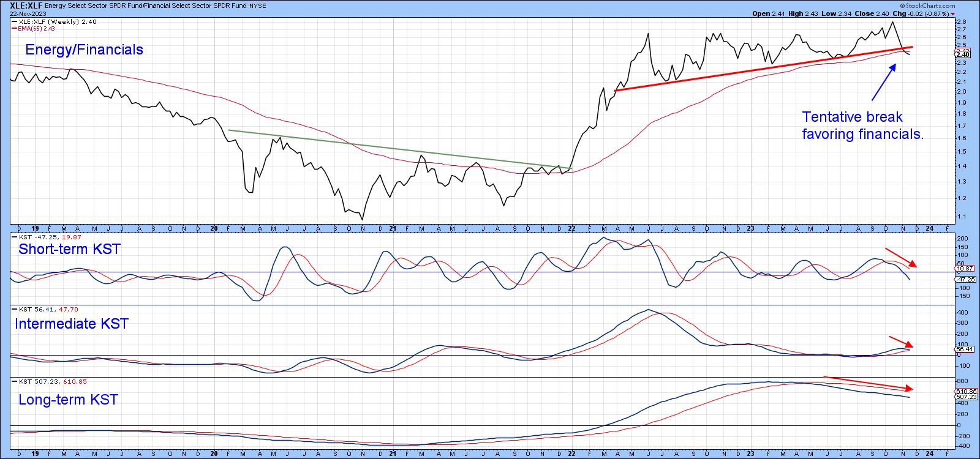Click the 'Tentative break favoring financials.' annotation text

point(863,125)
